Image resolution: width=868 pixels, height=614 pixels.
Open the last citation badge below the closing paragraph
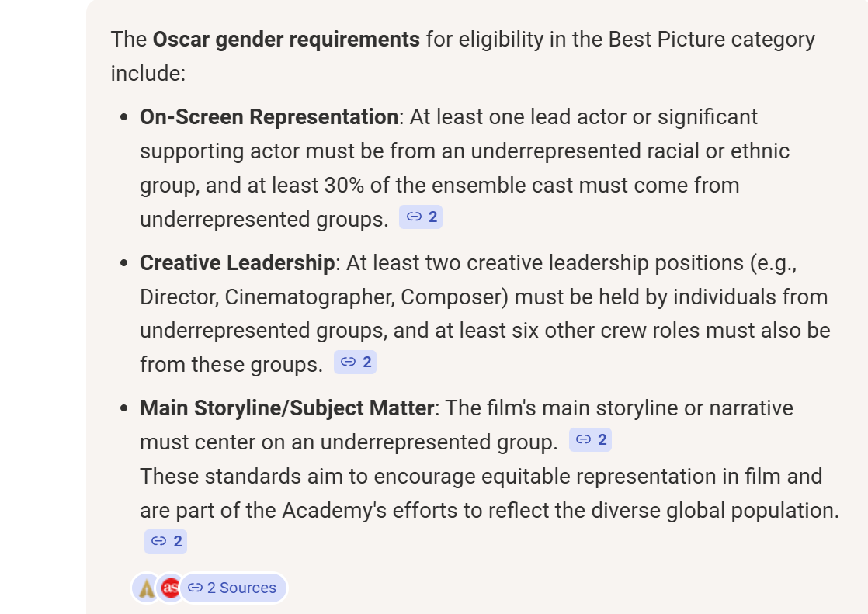coord(166,541)
